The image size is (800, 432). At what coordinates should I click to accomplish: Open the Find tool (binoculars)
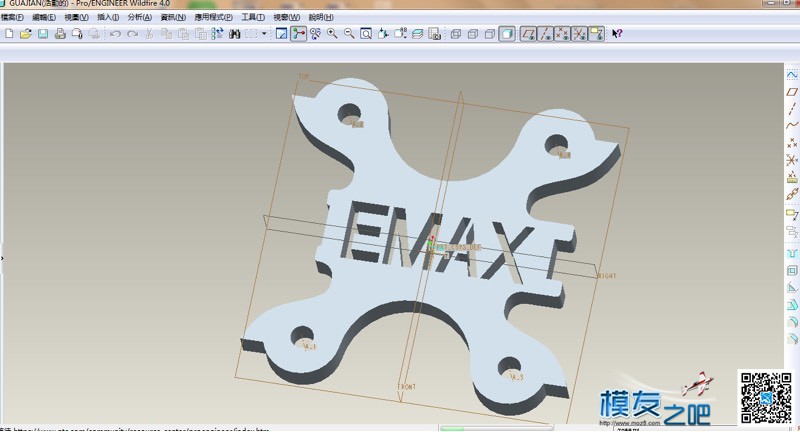click(x=235, y=34)
